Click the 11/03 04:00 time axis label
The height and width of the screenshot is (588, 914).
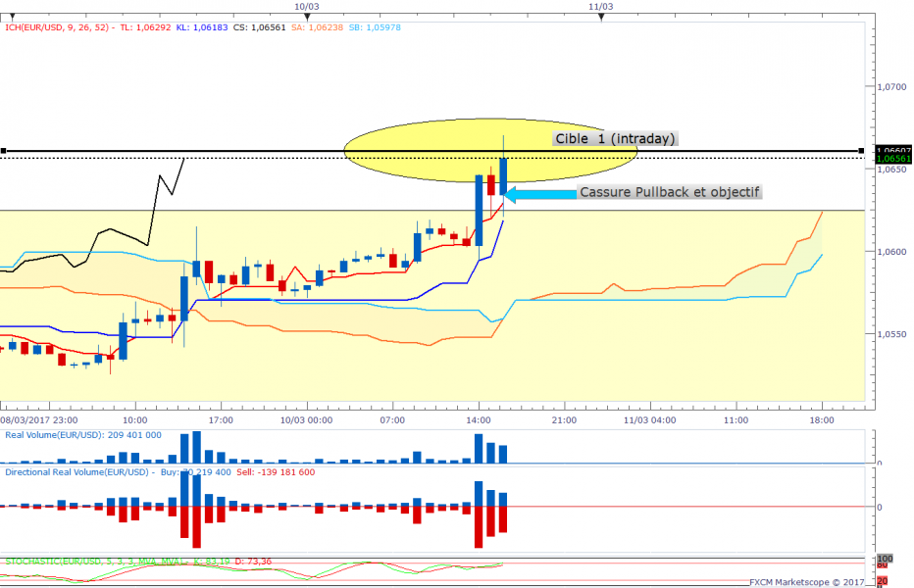650,420
